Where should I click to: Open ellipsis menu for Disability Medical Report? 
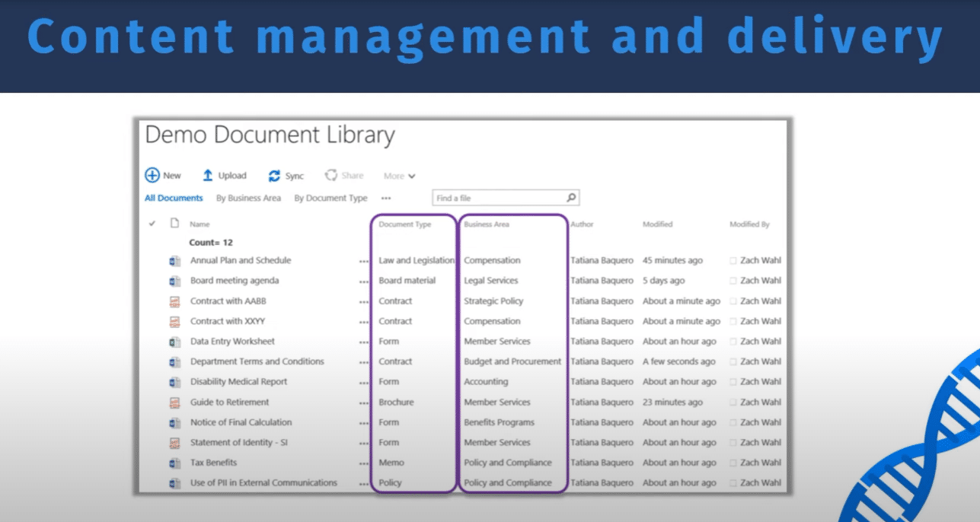pos(364,383)
